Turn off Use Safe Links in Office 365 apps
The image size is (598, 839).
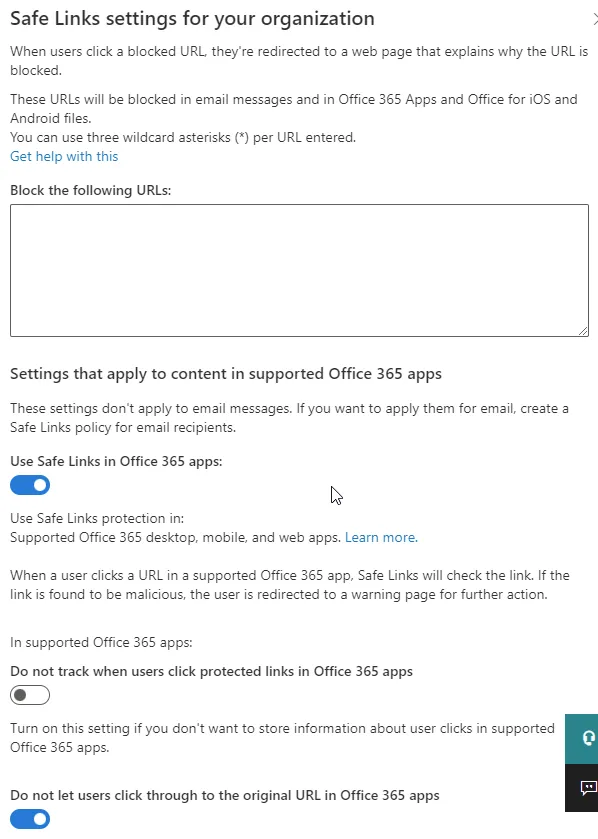[30, 485]
